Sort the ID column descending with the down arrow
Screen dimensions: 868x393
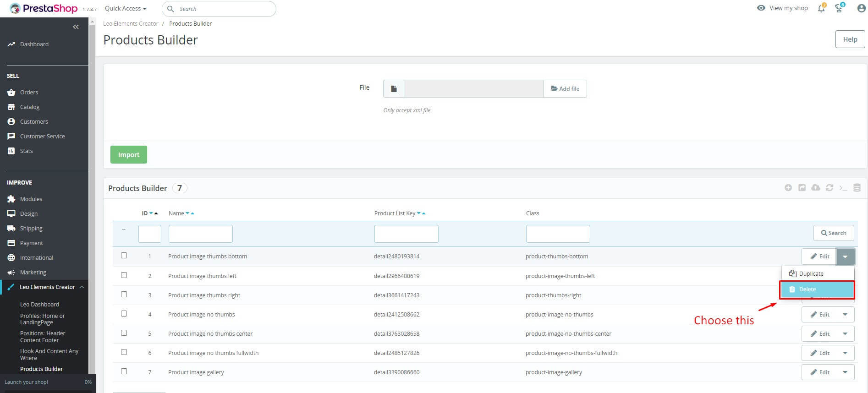(151, 213)
